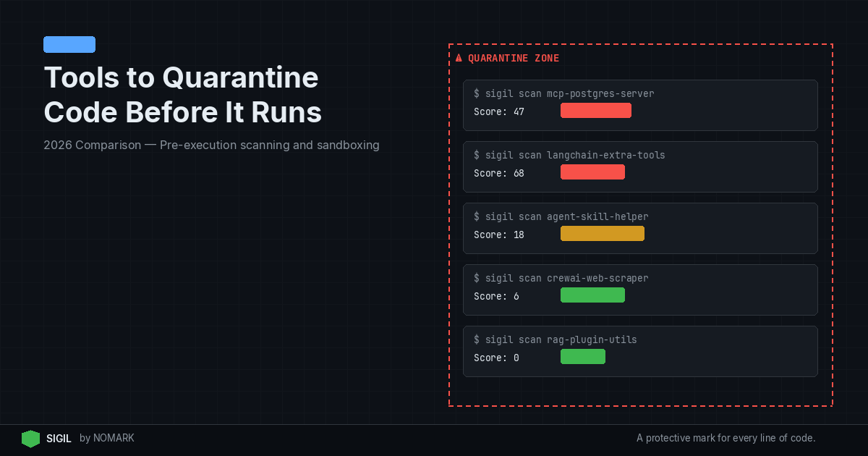Click the "Score: 47" text

(498, 111)
